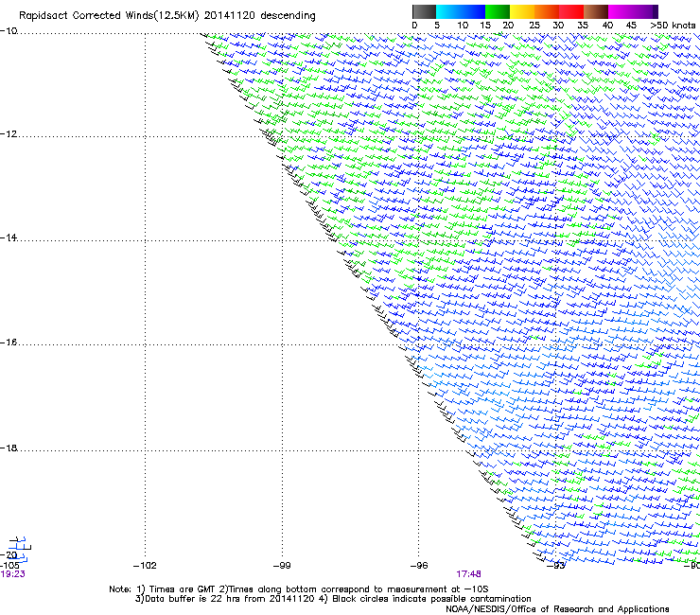
Task: Click the -16 latitude axis label
Action: tap(9, 343)
